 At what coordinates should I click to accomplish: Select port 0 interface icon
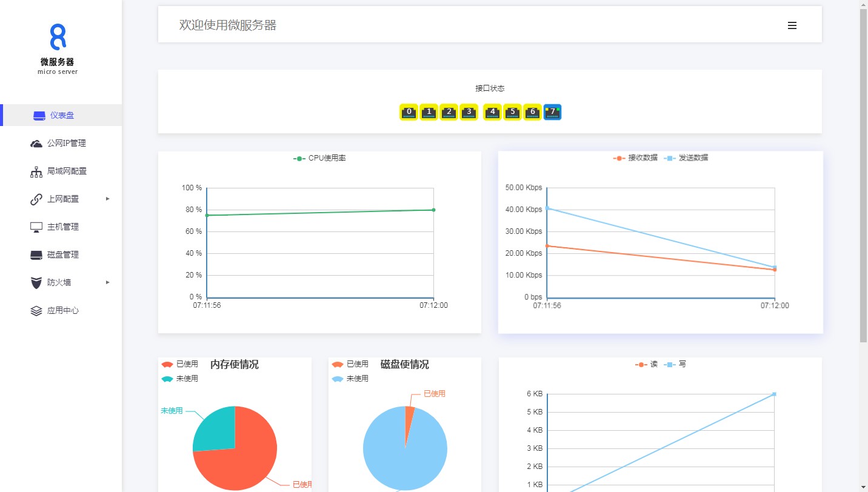pyautogui.click(x=409, y=112)
